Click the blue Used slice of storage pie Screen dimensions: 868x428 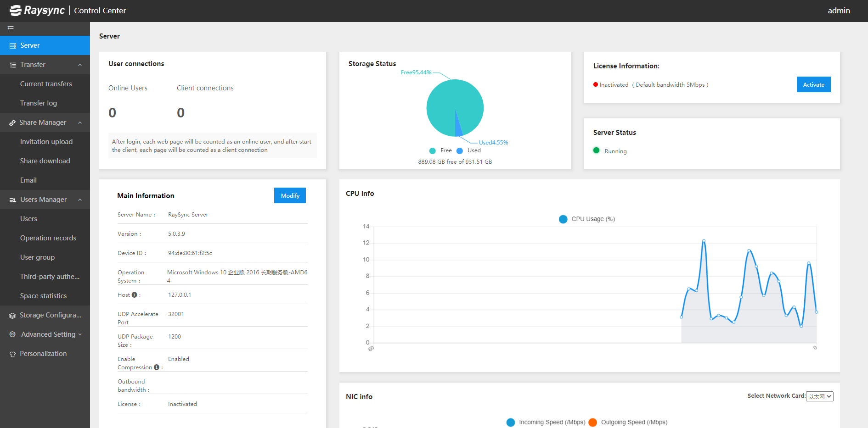(x=458, y=128)
